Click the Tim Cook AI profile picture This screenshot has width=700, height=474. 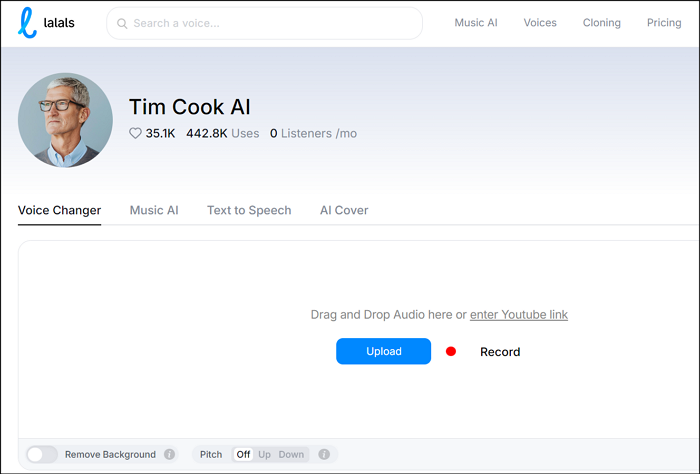tap(65, 120)
